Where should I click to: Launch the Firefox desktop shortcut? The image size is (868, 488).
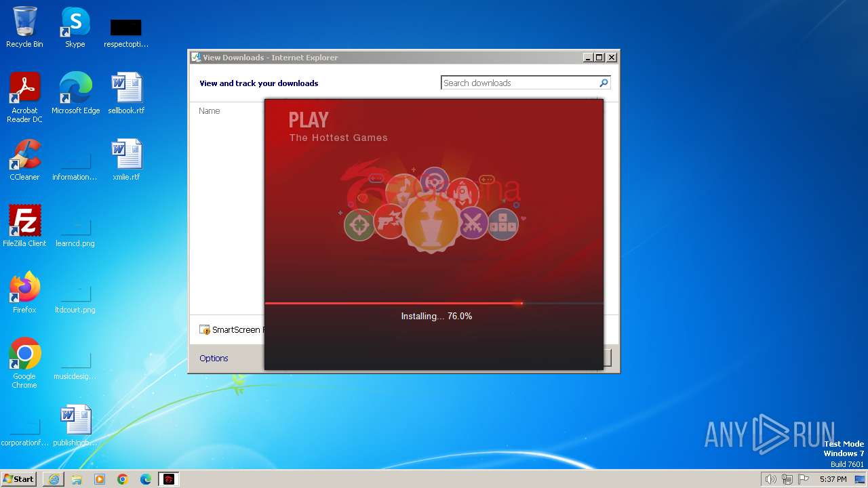click(24, 292)
